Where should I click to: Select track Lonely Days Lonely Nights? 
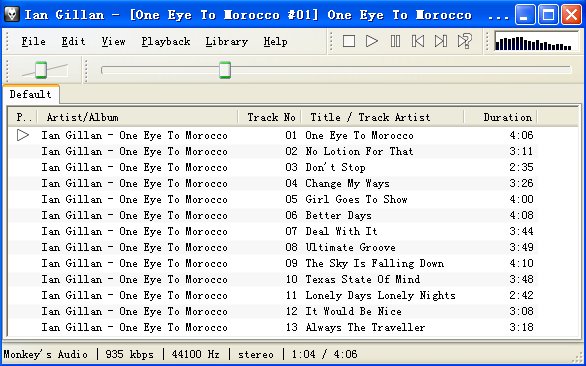pyautogui.click(x=380, y=295)
